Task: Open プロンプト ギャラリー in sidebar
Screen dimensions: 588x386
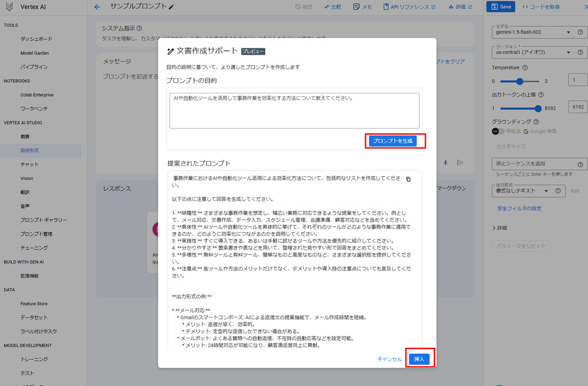Action: tap(44, 220)
